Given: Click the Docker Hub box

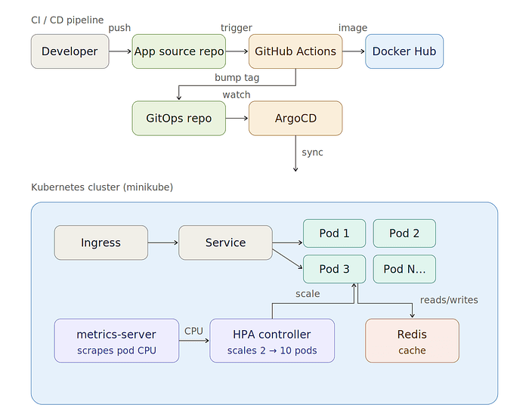Looking at the screenshot, I should 404,51.
